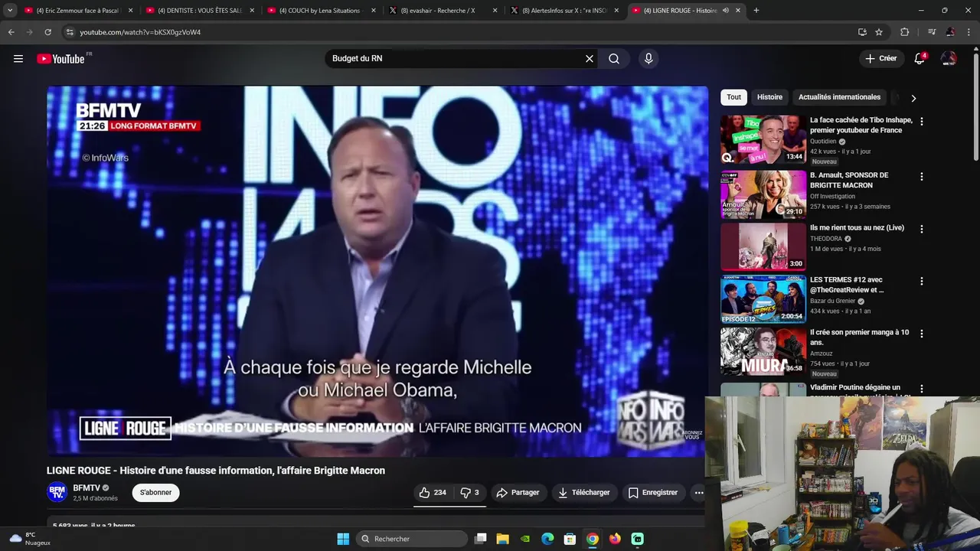Open File Explorer from taskbar

(x=503, y=539)
